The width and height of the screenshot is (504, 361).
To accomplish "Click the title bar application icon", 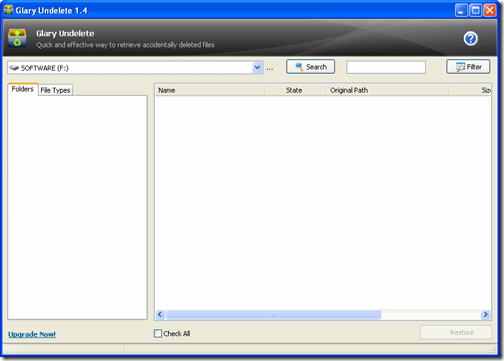I will (x=8, y=10).
